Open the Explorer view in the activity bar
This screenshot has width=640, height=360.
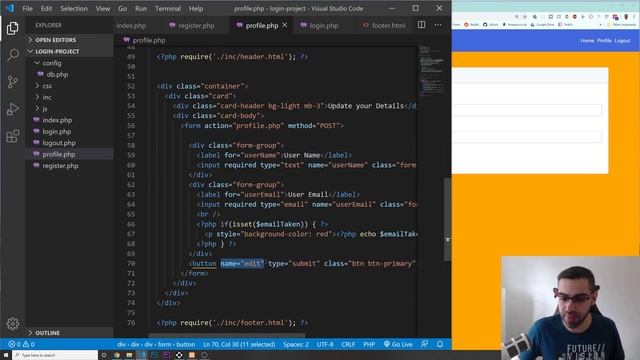click(13, 28)
